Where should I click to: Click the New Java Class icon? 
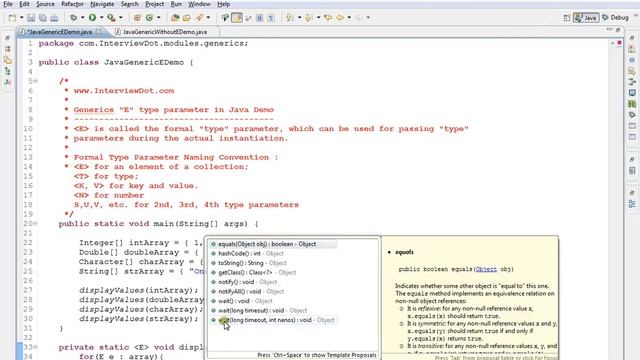pos(149,18)
